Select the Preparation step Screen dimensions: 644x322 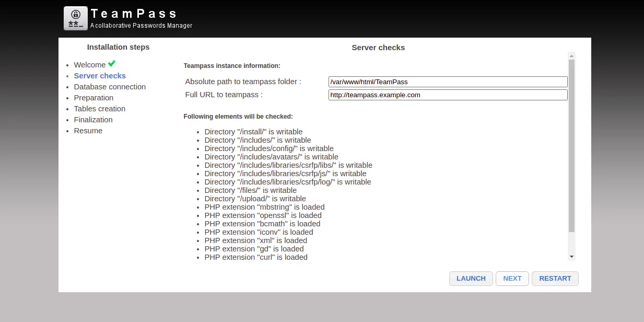coord(93,98)
